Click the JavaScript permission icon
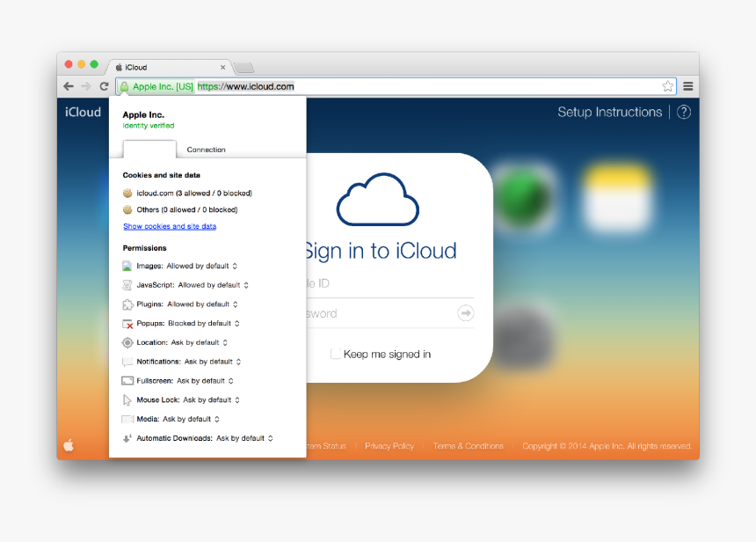Viewport: 756px width, 542px height. [x=127, y=285]
